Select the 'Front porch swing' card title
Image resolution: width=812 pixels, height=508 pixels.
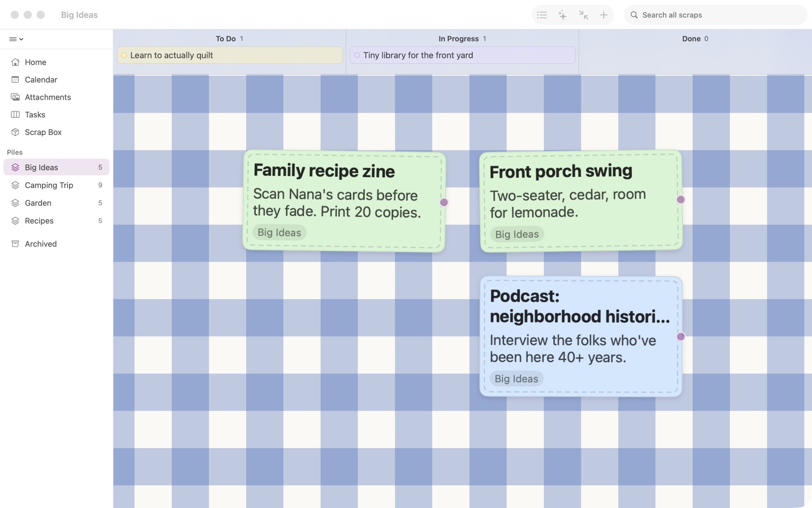coord(561,171)
